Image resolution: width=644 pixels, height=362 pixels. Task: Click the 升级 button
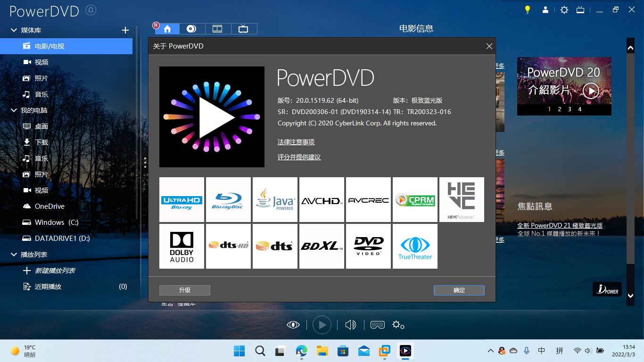184,290
